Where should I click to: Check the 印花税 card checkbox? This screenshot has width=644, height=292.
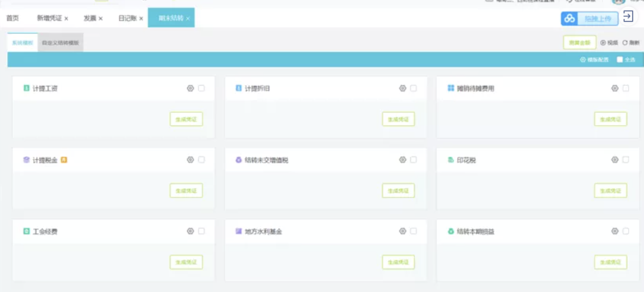coord(626,159)
